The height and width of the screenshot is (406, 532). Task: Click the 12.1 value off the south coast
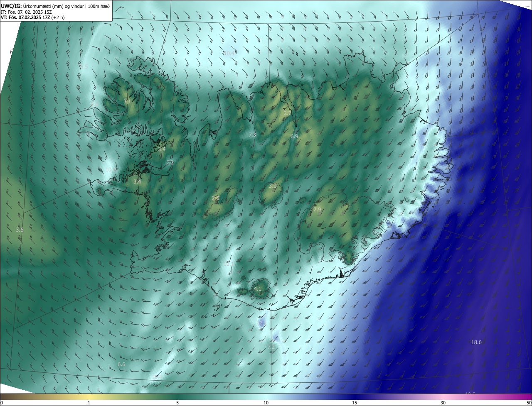point(261,323)
